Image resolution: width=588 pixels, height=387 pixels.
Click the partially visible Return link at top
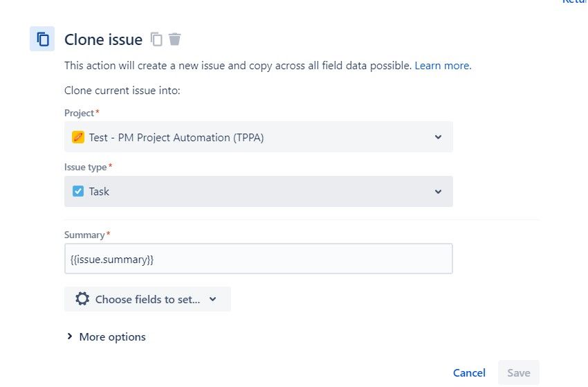point(575,2)
